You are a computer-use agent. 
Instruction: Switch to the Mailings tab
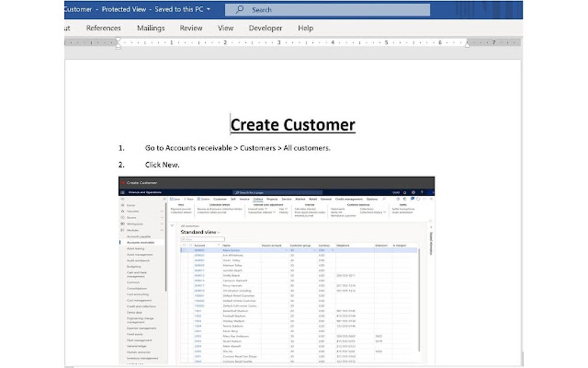coord(151,28)
